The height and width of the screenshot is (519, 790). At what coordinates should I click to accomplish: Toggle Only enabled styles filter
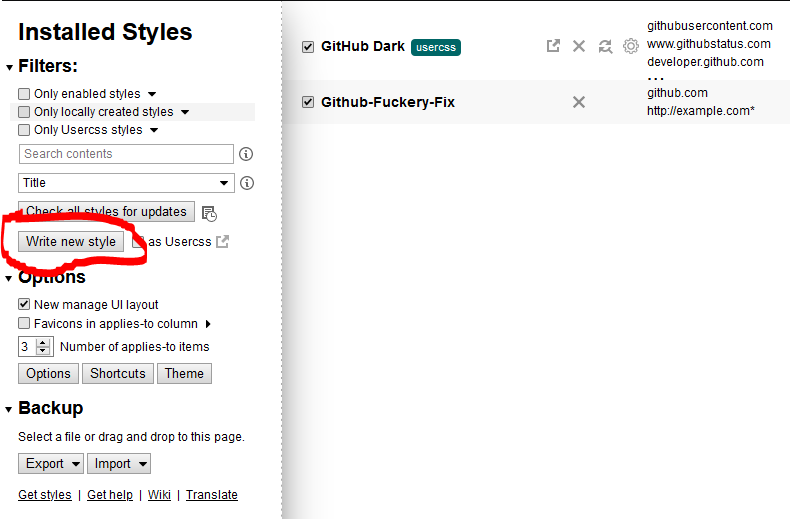pyautogui.click(x=24, y=94)
